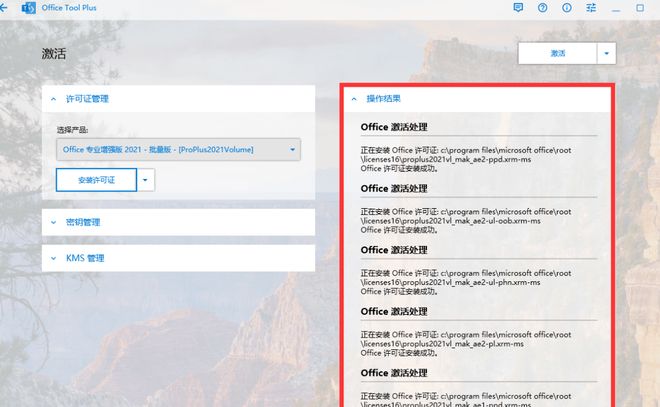Click the 激活 button at top right
Screen dimensions: 660x407
pos(557,53)
